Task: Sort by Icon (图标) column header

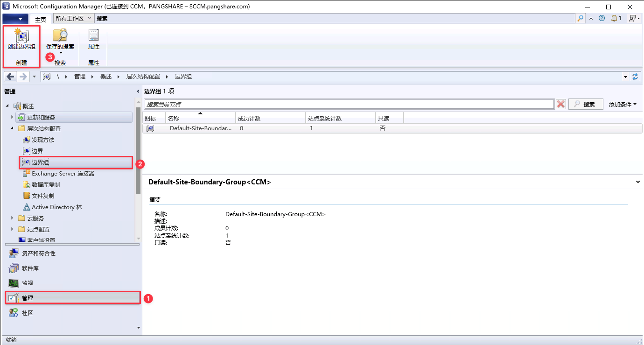Action: click(154, 118)
